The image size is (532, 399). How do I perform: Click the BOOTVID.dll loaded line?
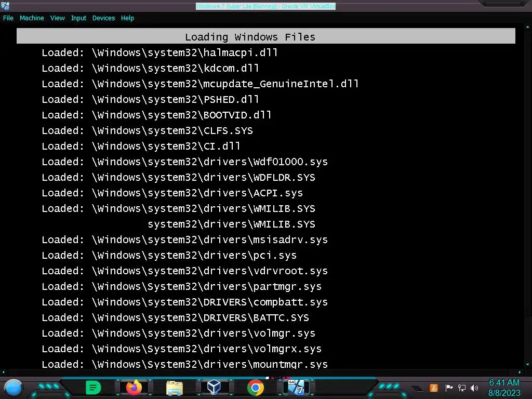pos(157,115)
